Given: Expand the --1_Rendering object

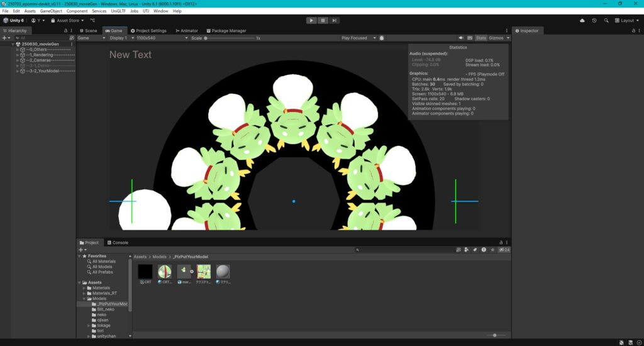Looking at the screenshot, I should [x=17, y=55].
